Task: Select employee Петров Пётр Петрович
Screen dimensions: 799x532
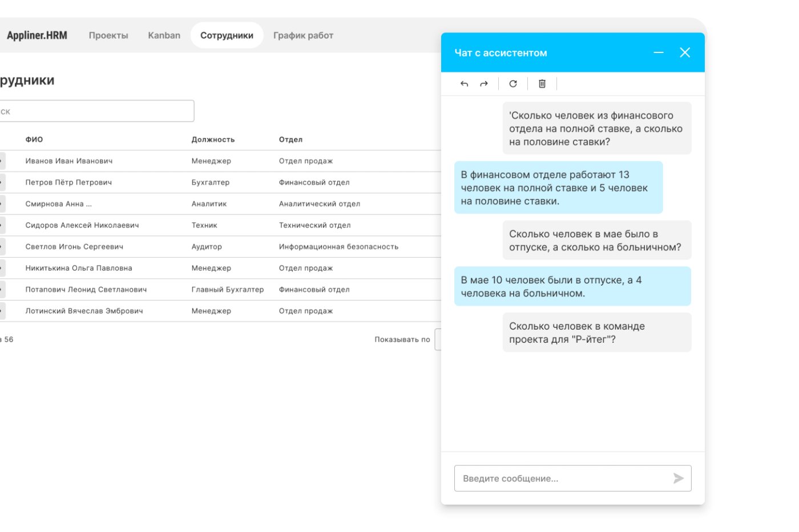Action: 68,182
